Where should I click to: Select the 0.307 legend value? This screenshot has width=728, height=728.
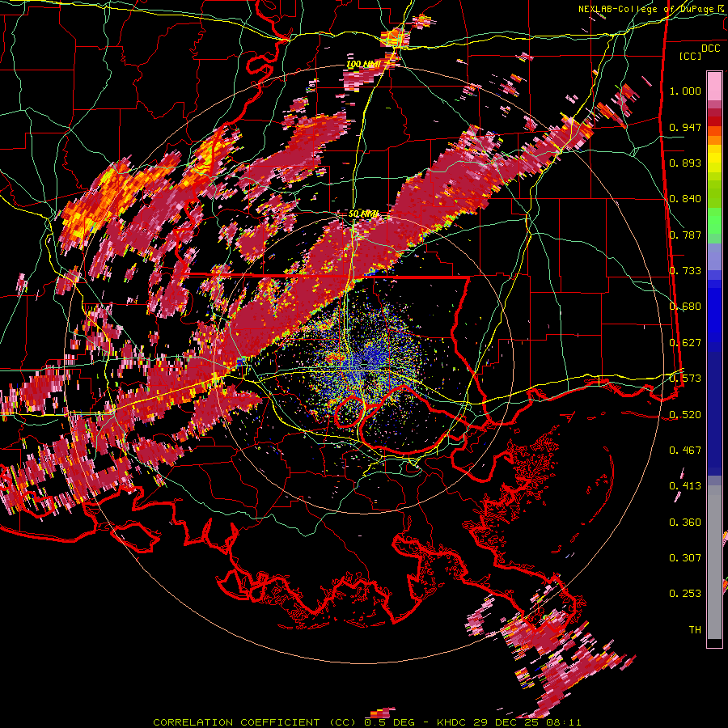coord(685,558)
